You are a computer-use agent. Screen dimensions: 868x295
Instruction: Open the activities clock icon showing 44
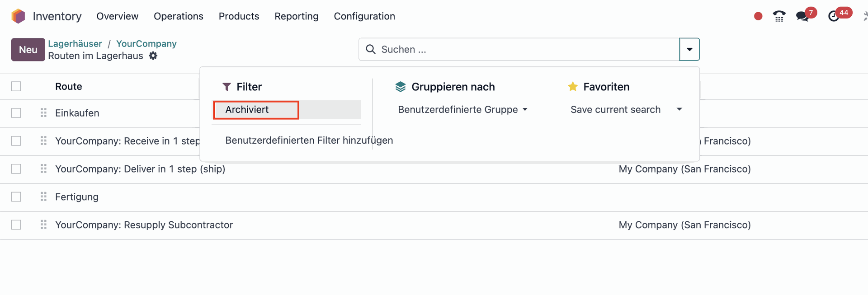click(834, 15)
